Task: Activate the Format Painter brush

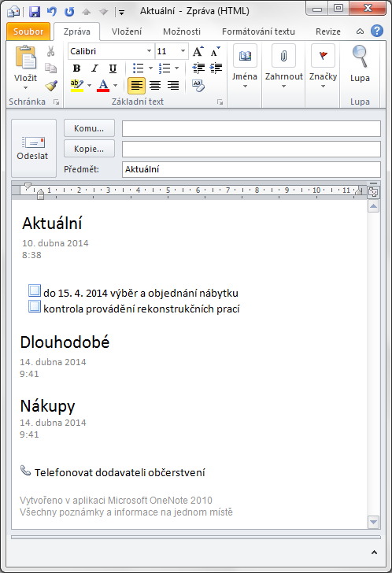Action: tap(51, 86)
